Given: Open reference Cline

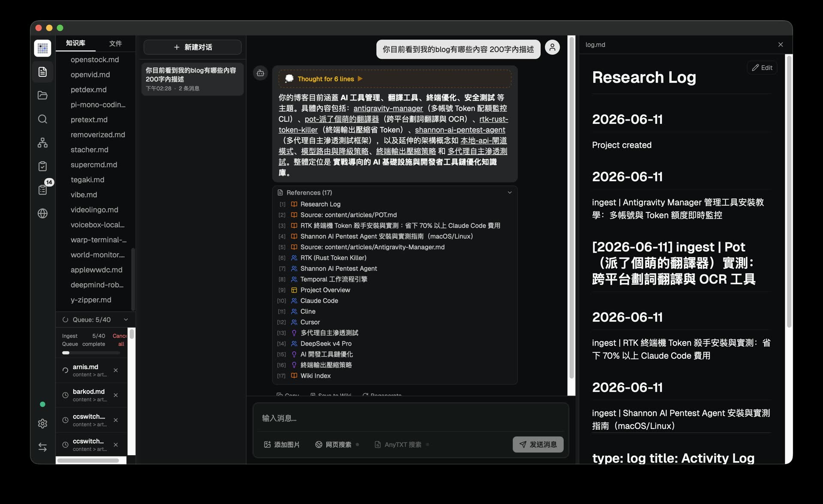Looking at the screenshot, I should pyautogui.click(x=308, y=311).
